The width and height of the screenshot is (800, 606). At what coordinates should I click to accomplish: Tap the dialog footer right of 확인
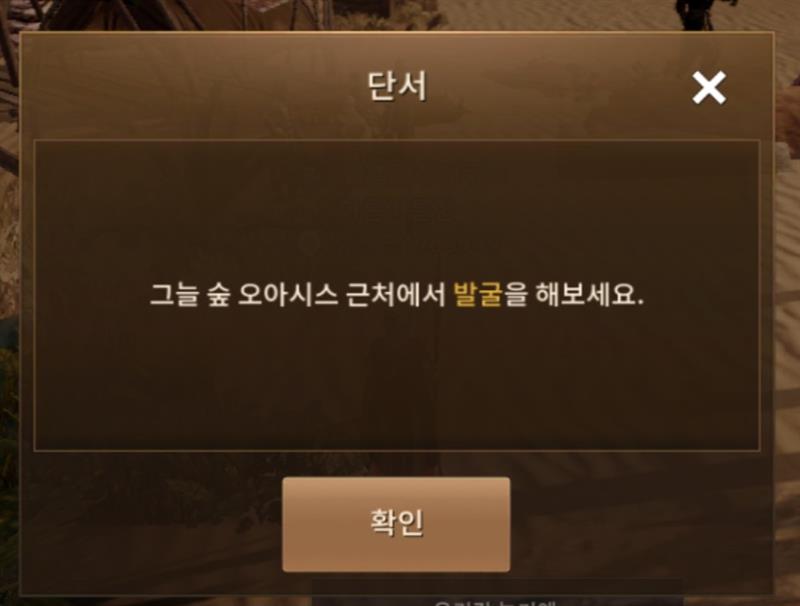(x=640, y=524)
